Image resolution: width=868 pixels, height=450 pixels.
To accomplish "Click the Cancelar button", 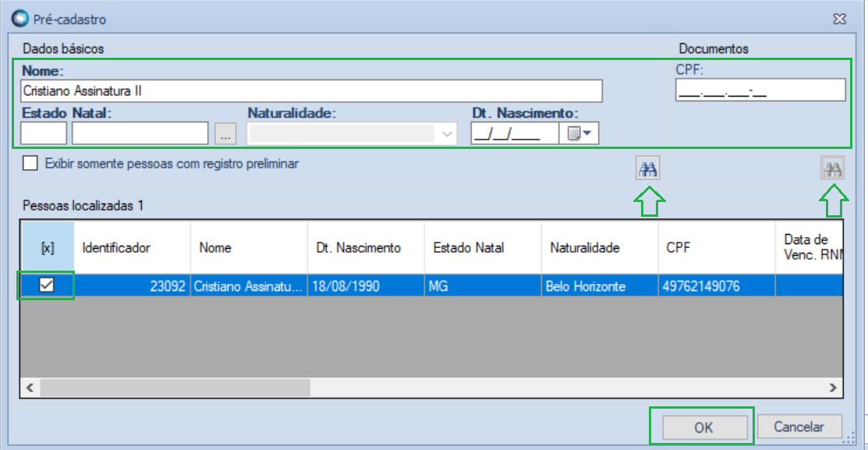I will (x=799, y=427).
